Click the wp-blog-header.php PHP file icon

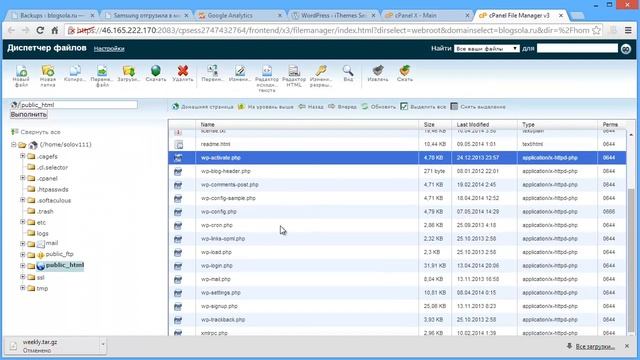click(x=178, y=171)
